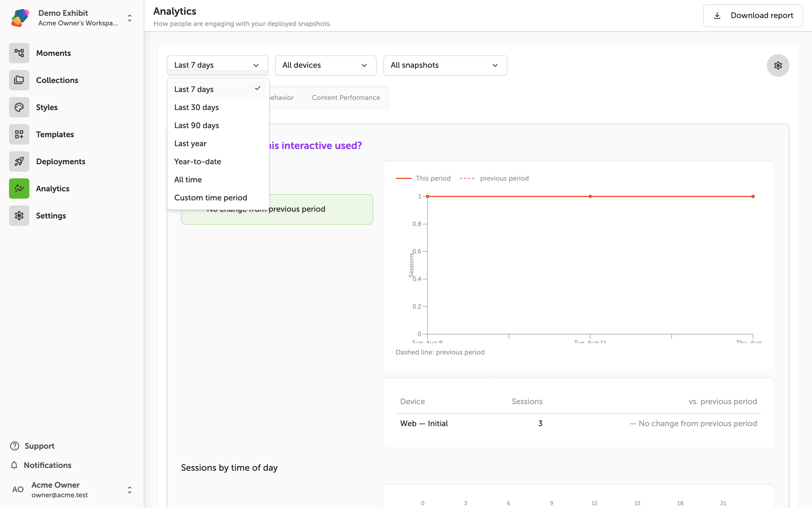Screen dimensions: 812x508
Task: Open the Moments sidebar icon
Action: [x=19, y=53]
